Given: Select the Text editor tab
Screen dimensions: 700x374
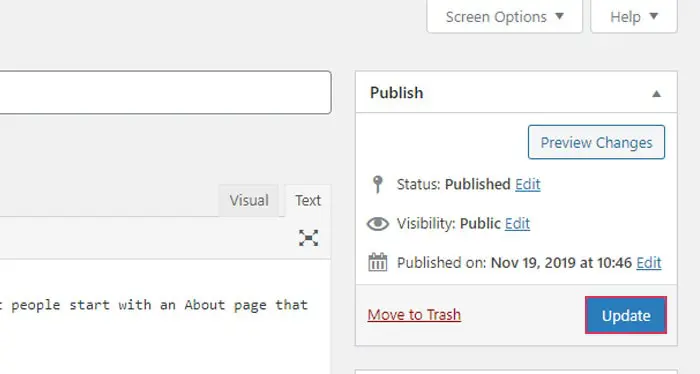Looking at the screenshot, I should click(x=308, y=200).
